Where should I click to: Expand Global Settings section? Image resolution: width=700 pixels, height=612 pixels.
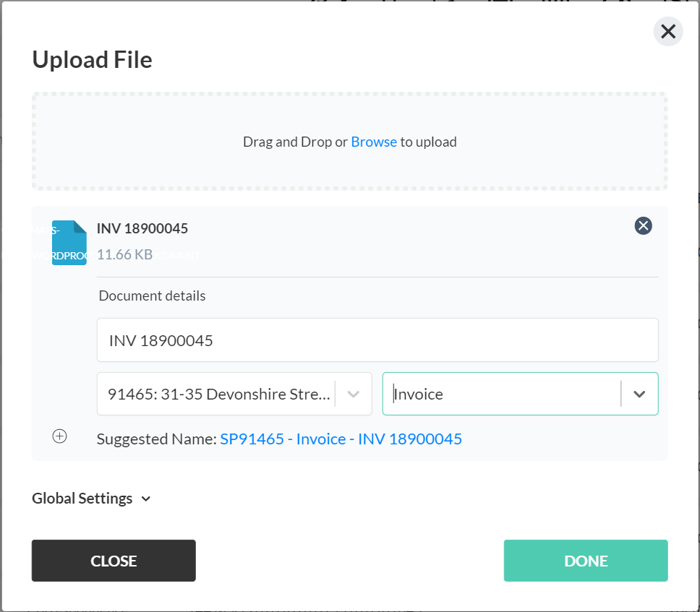point(91,499)
